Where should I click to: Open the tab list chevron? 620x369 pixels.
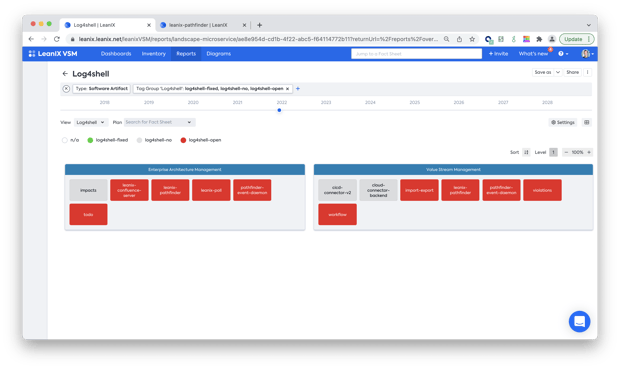(589, 25)
